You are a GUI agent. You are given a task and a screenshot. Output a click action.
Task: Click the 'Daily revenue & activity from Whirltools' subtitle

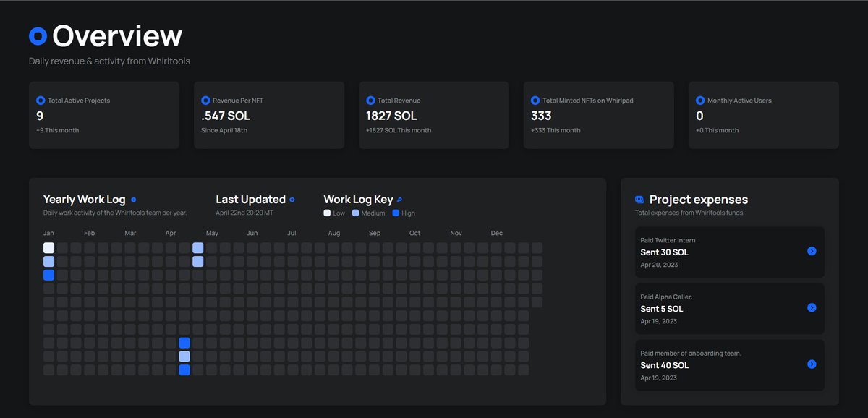coord(109,61)
